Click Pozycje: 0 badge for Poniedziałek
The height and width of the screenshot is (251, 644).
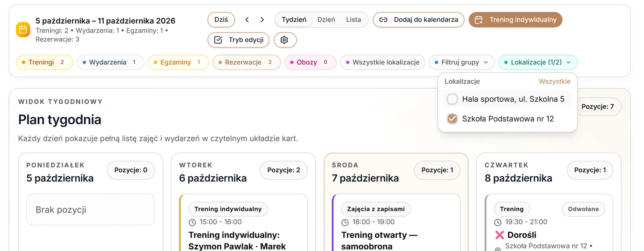point(131,170)
